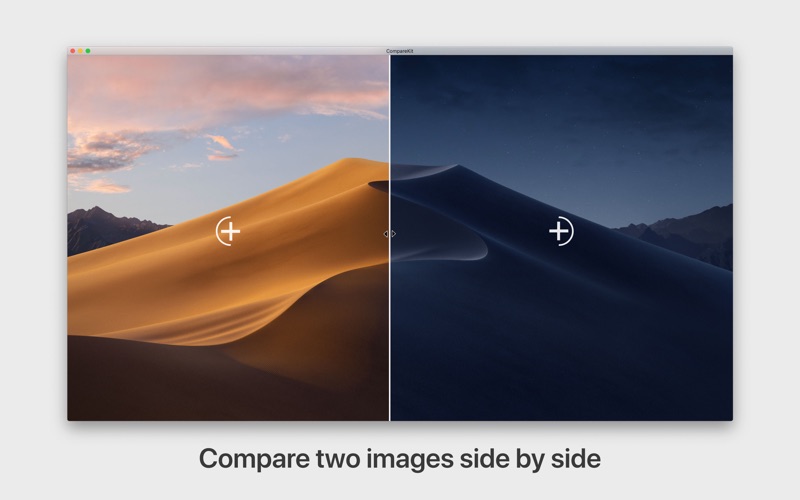Zoom the window with the green button
This screenshot has width=800, height=500.
pyautogui.click(x=88, y=51)
